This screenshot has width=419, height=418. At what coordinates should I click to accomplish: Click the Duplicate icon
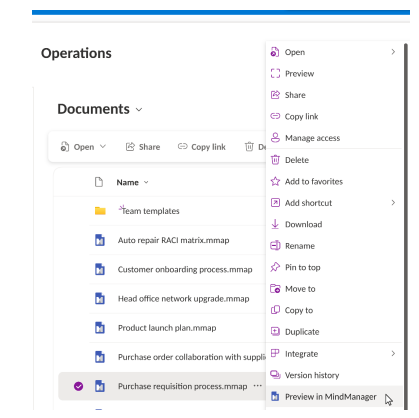point(275,331)
